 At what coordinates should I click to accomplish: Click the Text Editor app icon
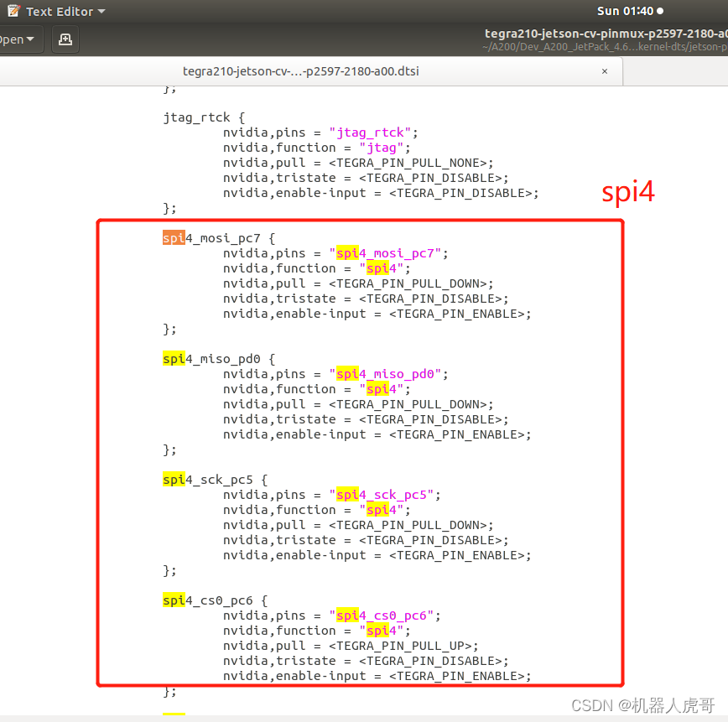pyautogui.click(x=14, y=11)
